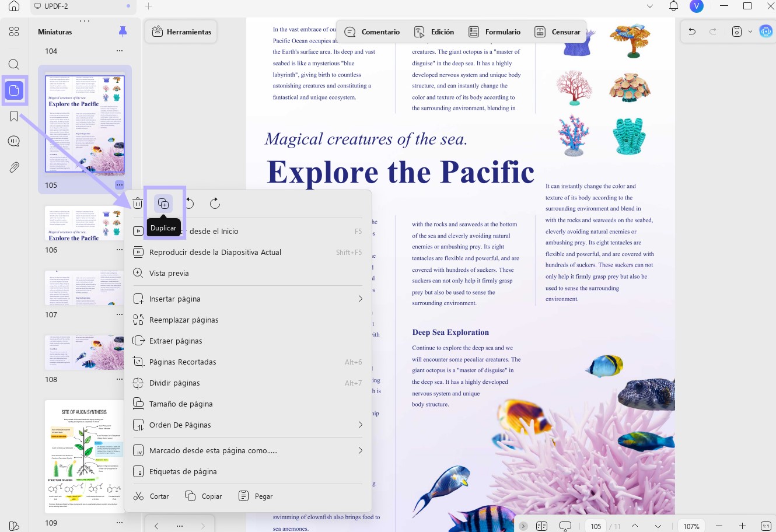776x532 pixels.
Task: Switch to Edición mode
Action: (434, 32)
